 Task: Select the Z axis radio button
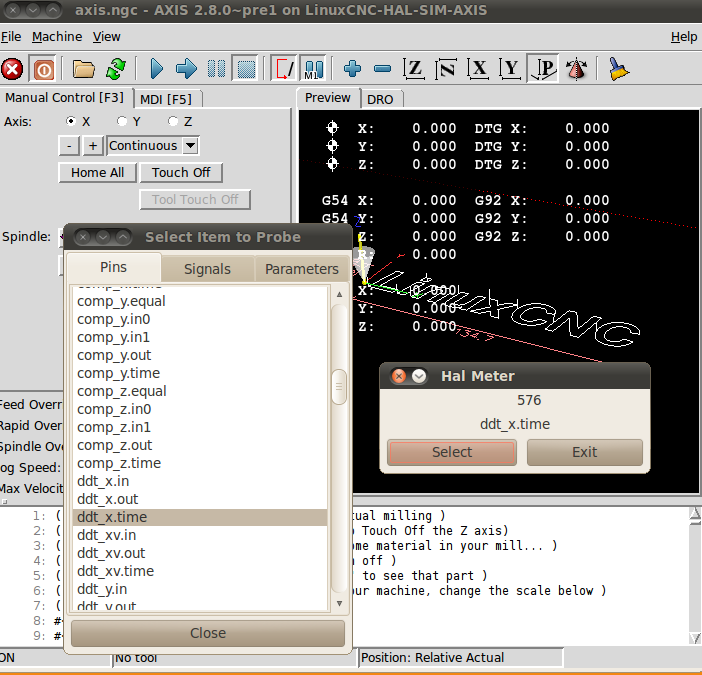point(173,121)
